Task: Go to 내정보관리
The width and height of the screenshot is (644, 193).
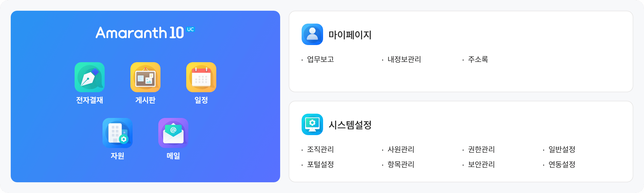Action: (404, 59)
